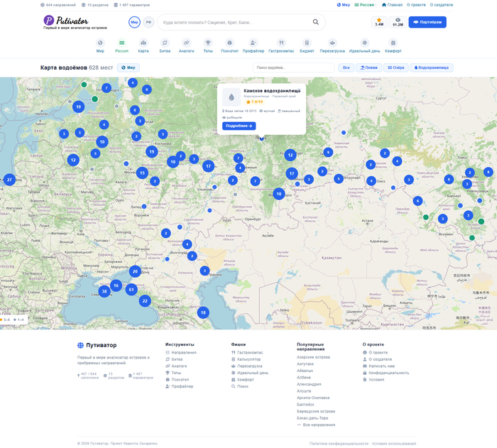497x448 pixels.
Task: Open Политика конфиденциальности bottom link
Action: coord(339,444)
